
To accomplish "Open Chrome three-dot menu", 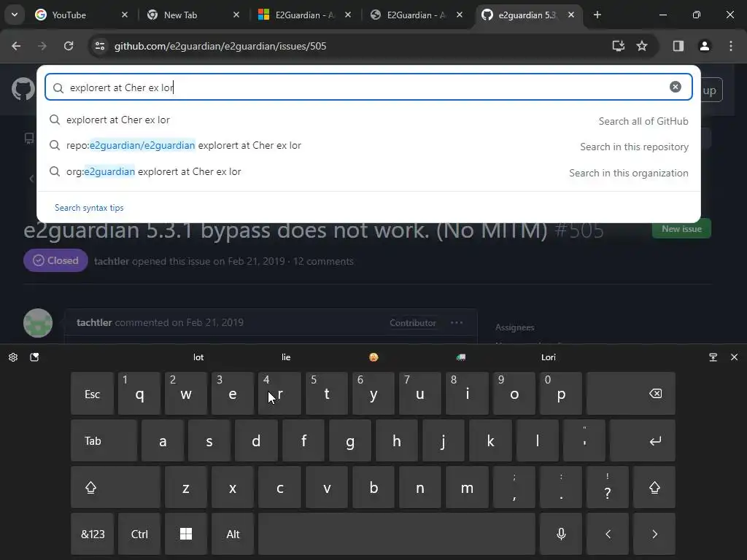I will tap(731, 46).
